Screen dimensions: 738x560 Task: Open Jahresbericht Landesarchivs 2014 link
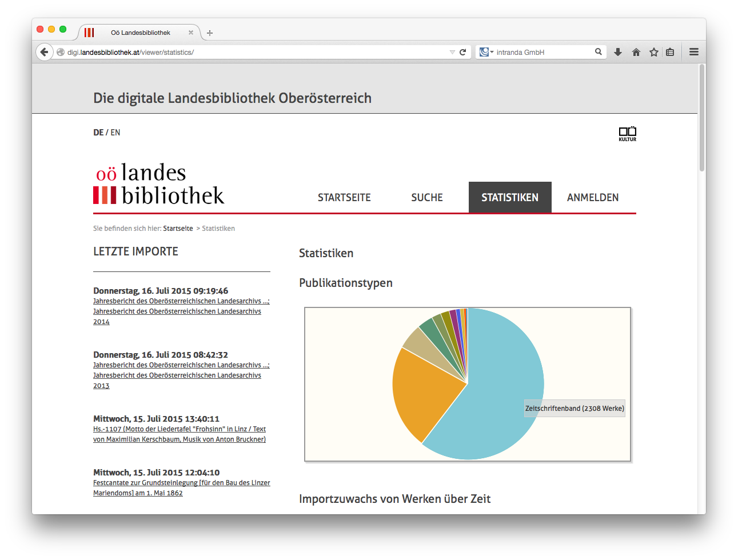(181, 311)
